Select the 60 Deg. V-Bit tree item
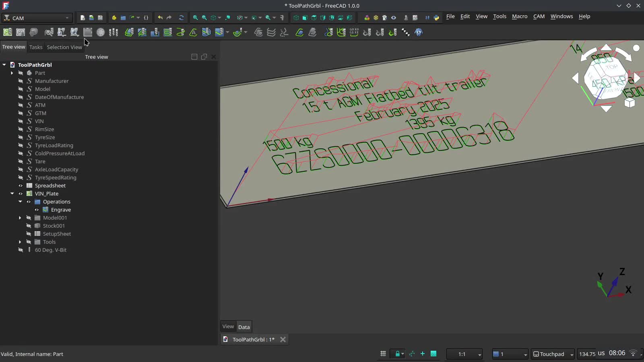 tap(51, 250)
